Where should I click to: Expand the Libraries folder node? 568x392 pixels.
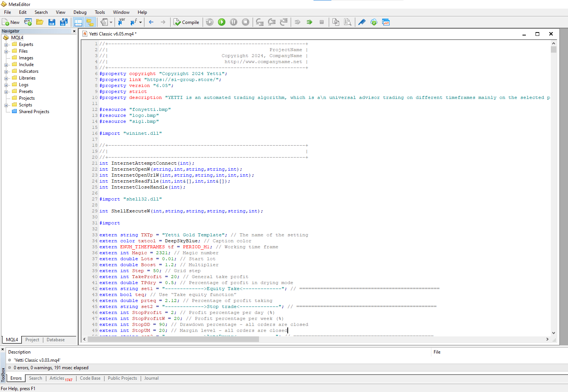(6, 78)
